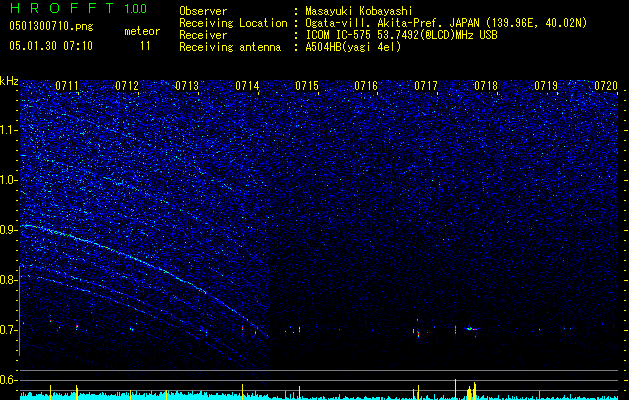Click the observer name Masayuki Kobayashi
629x400 pixels.
click(x=359, y=11)
